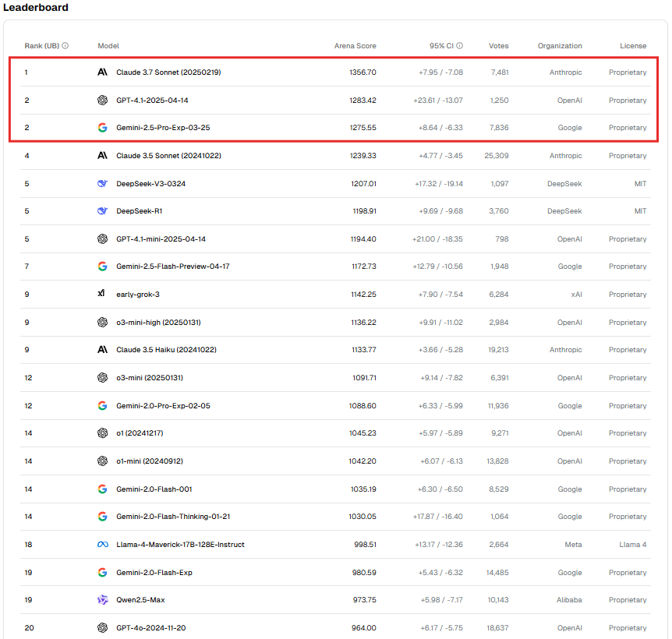
Task: Click the 25,309 votes value
Action: [497, 156]
